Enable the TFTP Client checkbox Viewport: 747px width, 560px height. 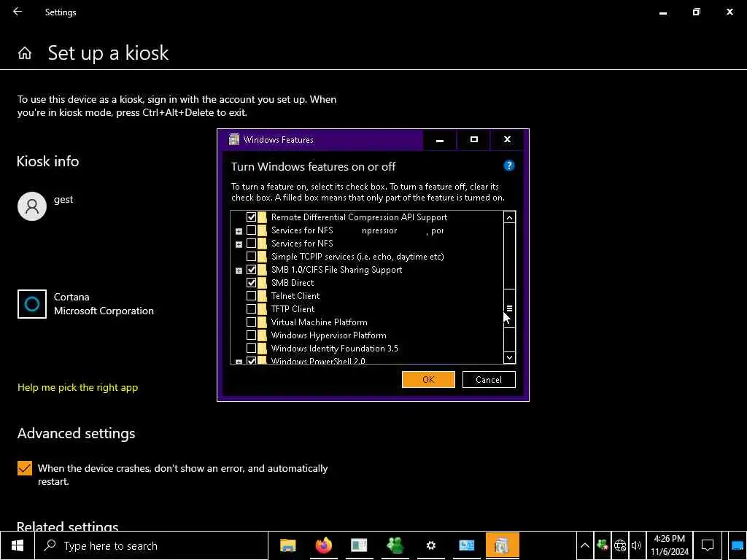tap(251, 309)
